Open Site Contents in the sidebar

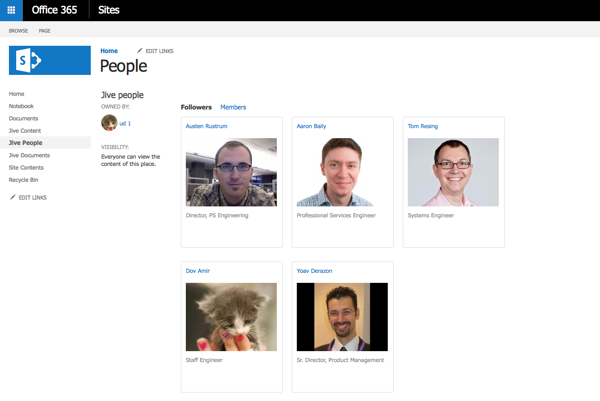click(26, 167)
